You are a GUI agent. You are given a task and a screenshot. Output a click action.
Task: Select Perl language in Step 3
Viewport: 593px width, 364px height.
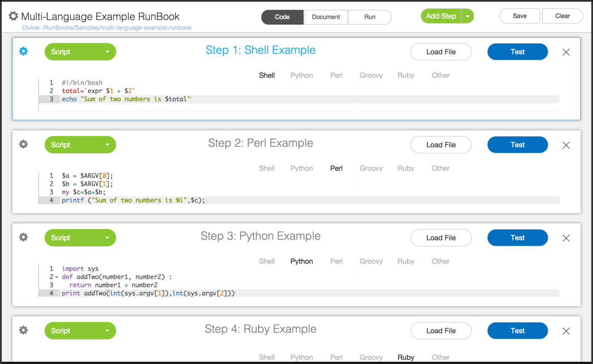[336, 261]
